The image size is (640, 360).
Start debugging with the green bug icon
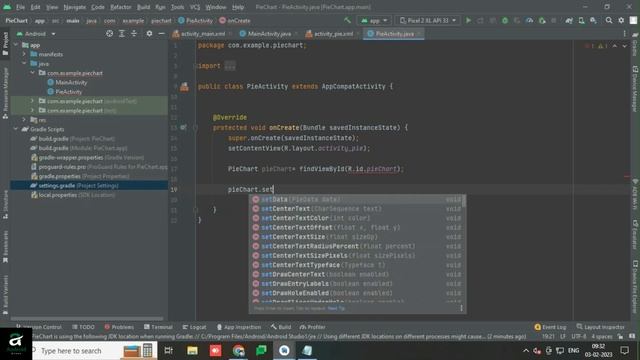[505, 20]
